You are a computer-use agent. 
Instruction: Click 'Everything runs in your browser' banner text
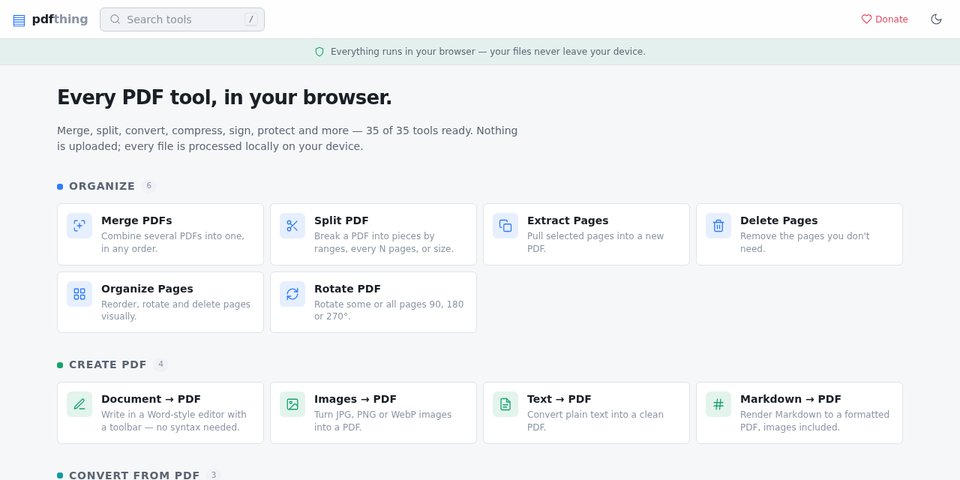pos(488,52)
